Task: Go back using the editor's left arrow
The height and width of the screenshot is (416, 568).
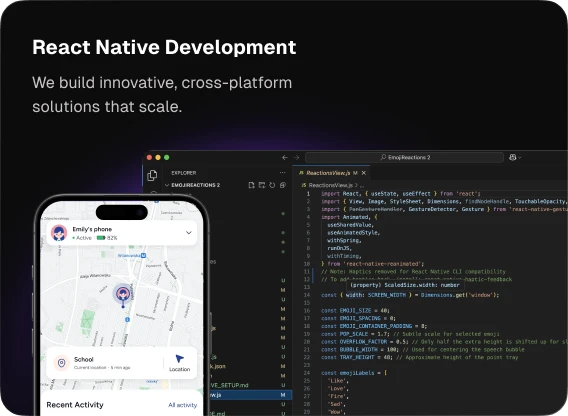Action: click(285, 157)
